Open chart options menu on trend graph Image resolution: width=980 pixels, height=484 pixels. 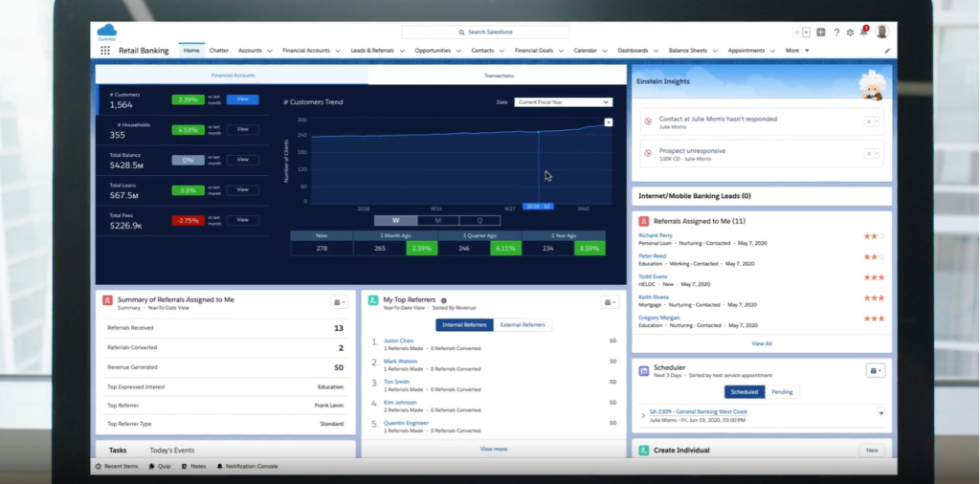608,122
